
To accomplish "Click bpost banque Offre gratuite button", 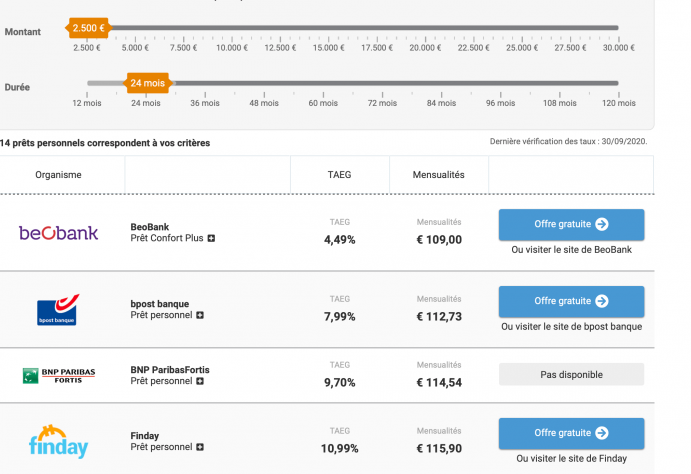I will [571, 301].
